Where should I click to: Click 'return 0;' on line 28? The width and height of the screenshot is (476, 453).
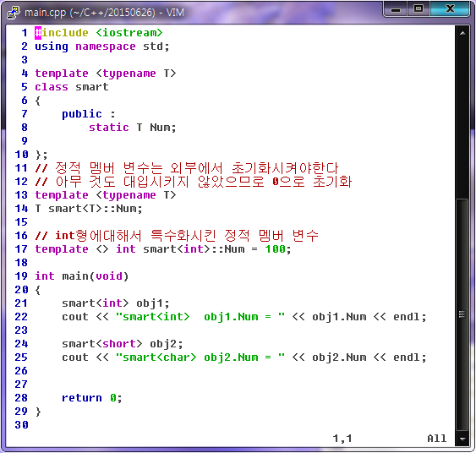click(x=91, y=398)
